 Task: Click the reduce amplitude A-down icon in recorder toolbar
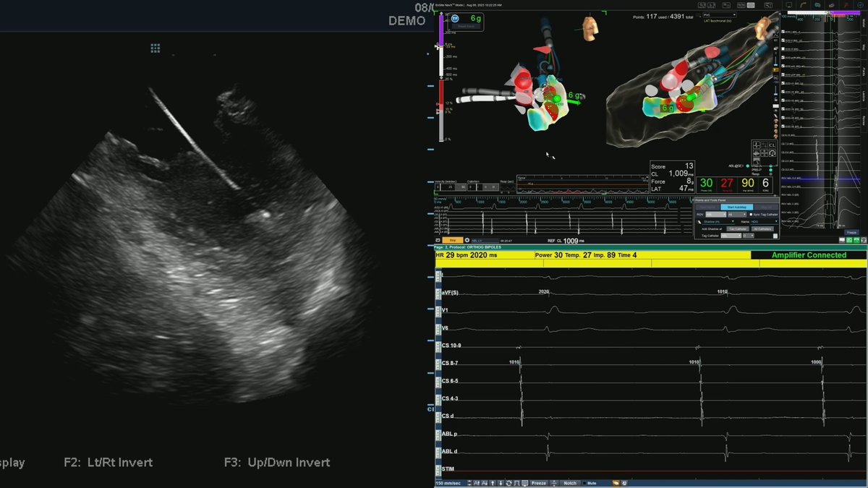click(485, 483)
